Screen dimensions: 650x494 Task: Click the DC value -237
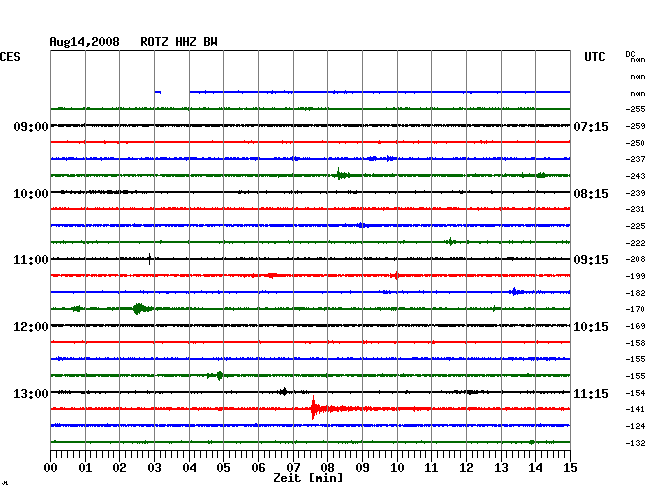(x=635, y=159)
